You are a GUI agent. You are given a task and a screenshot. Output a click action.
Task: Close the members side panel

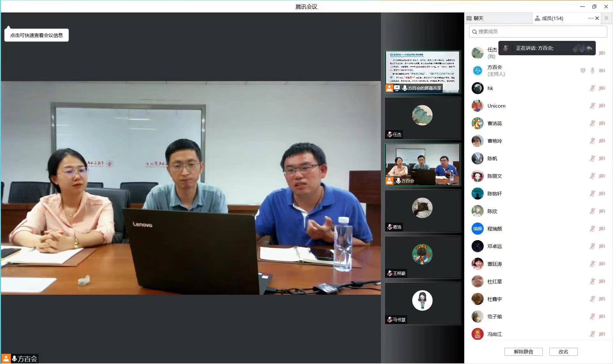(597, 18)
